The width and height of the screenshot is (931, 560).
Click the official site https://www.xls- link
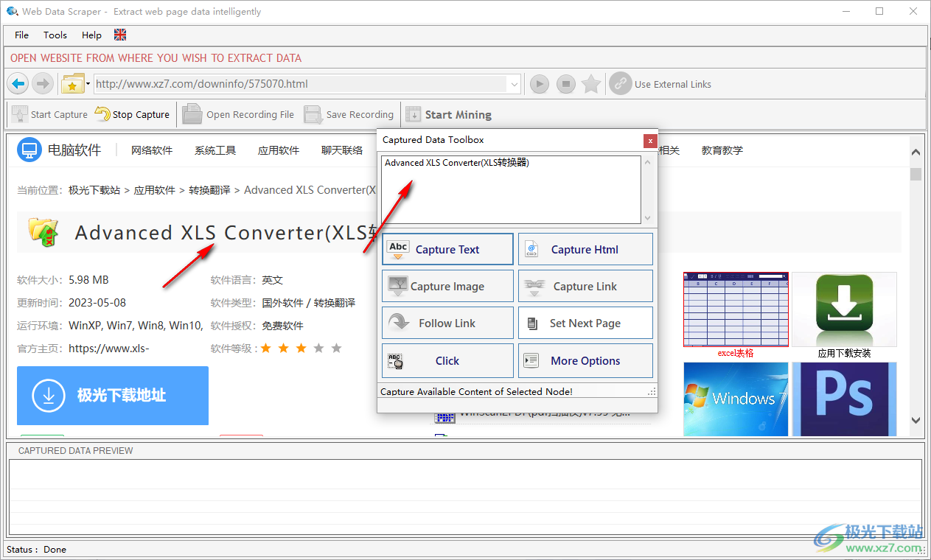coord(109,349)
